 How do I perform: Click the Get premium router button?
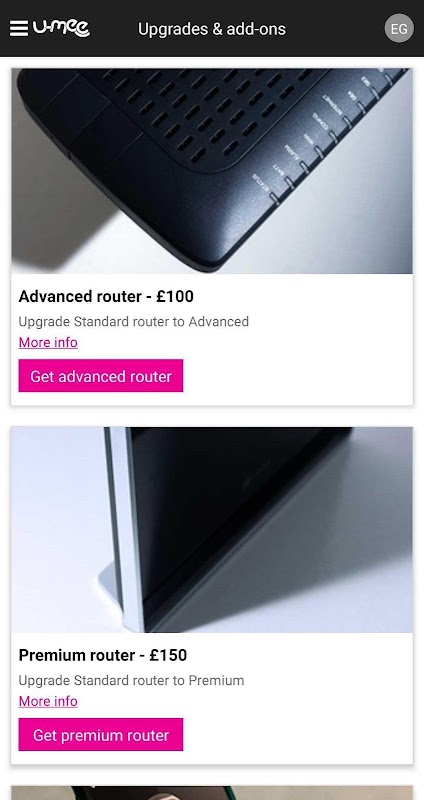(101, 735)
